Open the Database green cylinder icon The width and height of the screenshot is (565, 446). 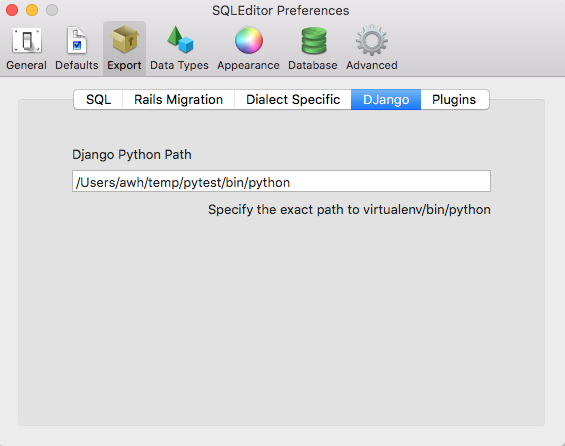pos(313,40)
